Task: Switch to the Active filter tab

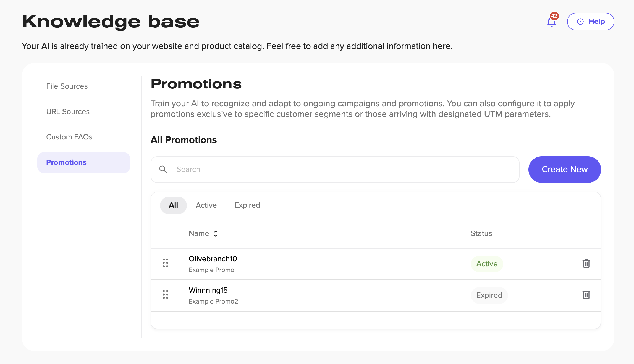Action: point(206,205)
